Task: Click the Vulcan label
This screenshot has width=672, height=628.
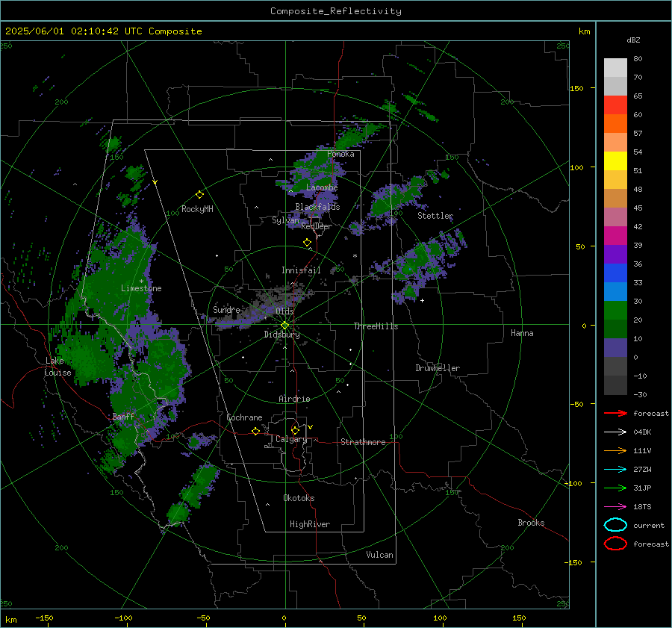Action: (x=379, y=555)
